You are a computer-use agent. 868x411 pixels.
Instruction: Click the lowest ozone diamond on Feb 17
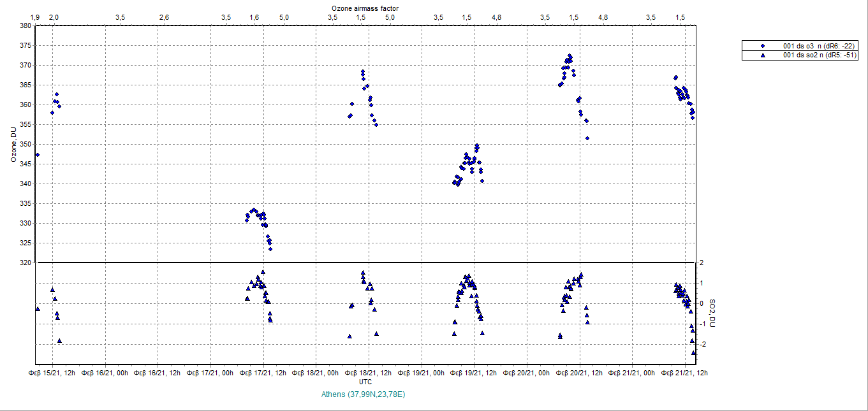270,249
